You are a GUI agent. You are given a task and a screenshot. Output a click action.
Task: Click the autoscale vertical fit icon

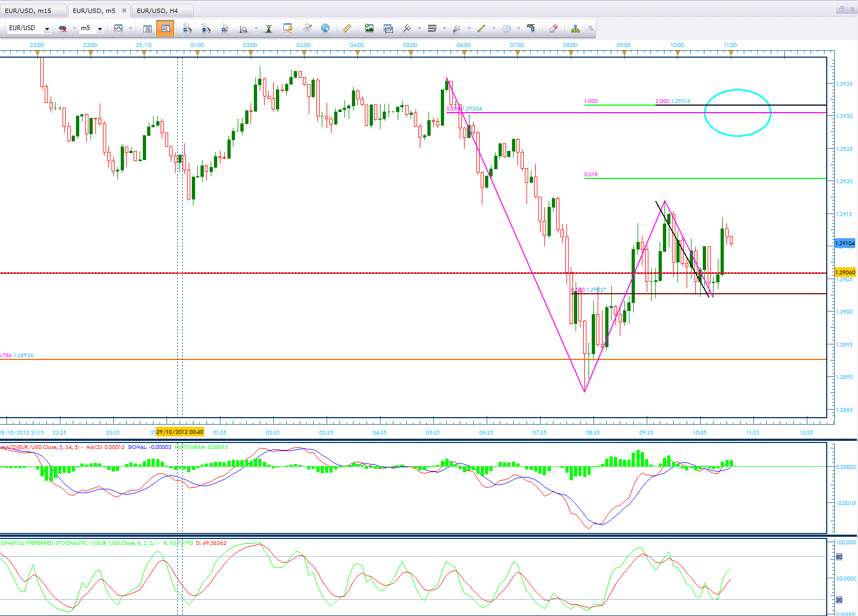coord(268,29)
